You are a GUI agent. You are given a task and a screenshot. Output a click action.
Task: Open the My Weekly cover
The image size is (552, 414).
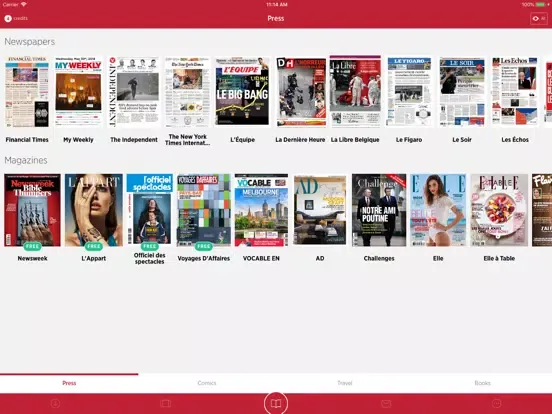click(78, 92)
